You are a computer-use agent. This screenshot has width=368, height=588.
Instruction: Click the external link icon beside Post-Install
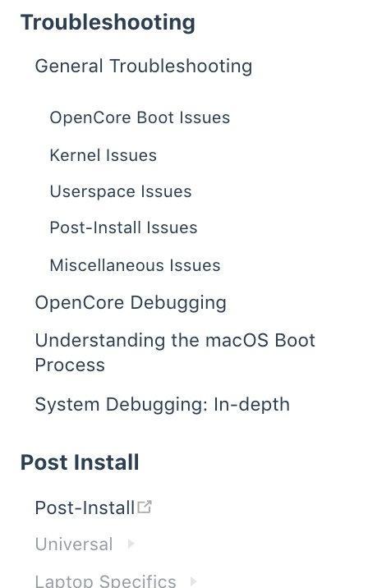coord(145,507)
